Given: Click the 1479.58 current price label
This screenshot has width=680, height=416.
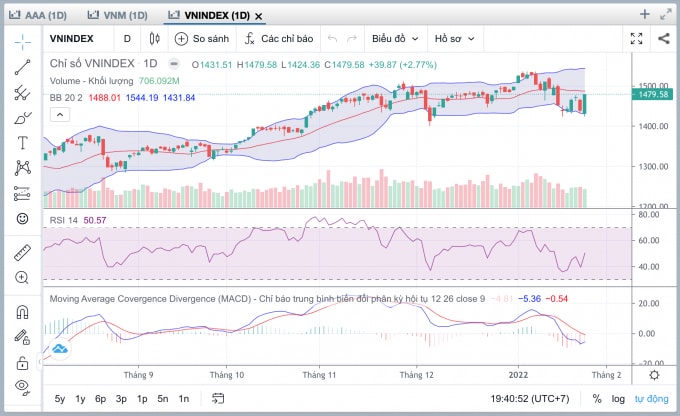Looking at the screenshot, I should [652, 94].
